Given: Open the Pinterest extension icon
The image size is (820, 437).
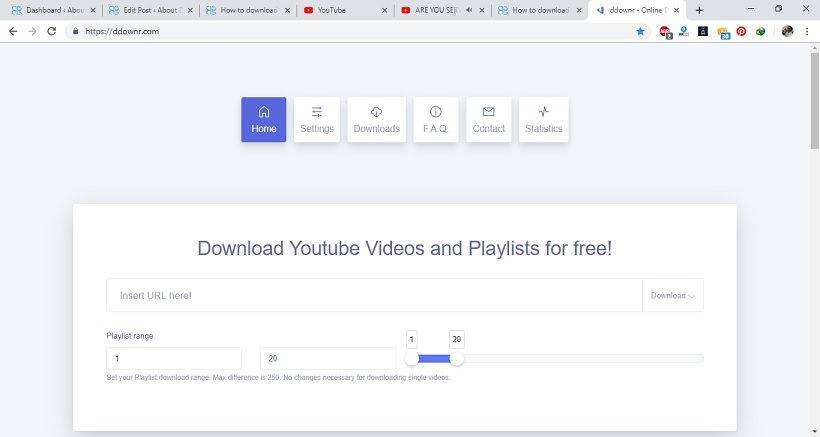Looking at the screenshot, I should [742, 31].
